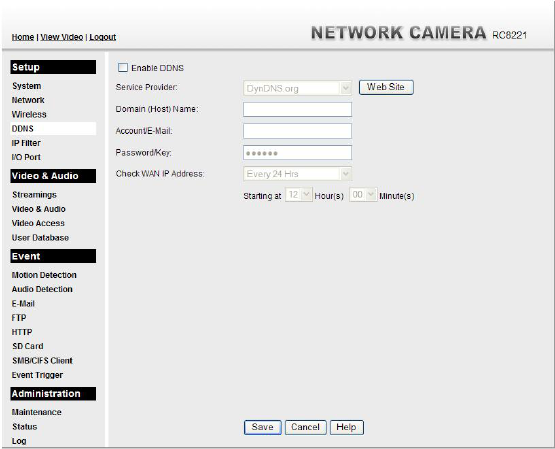Screen dimensions: 555x449
Task: Open the Starting at Hour(s) dropdown
Action: coord(299,195)
